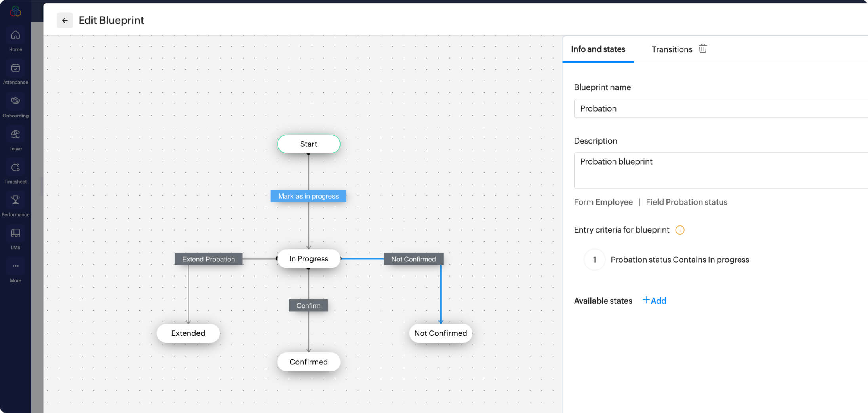Screen dimensions: 868x413
Task: Click the back arrow beside Edit Blueprint
Action: coord(65,21)
